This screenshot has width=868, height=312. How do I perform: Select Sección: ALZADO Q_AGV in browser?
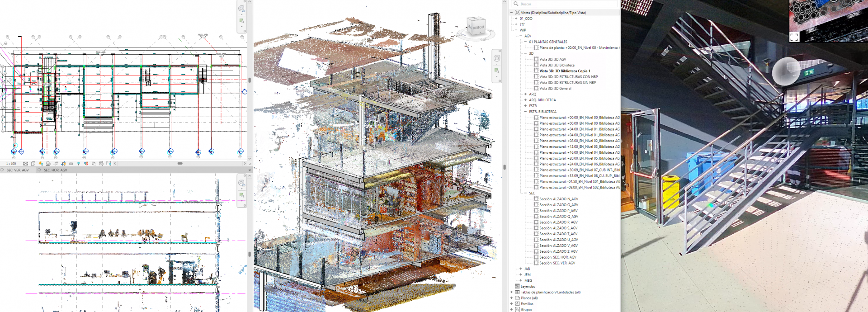(558, 217)
